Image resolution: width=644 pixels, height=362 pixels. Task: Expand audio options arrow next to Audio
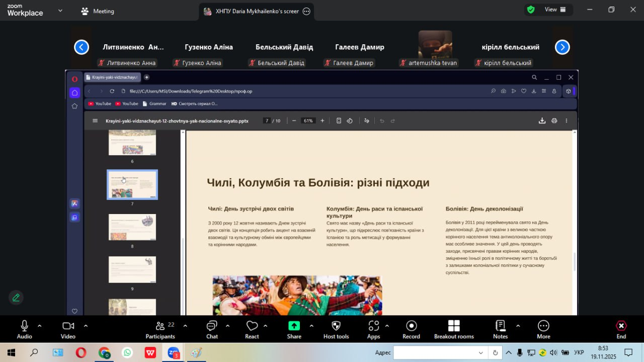click(x=40, y=326)
